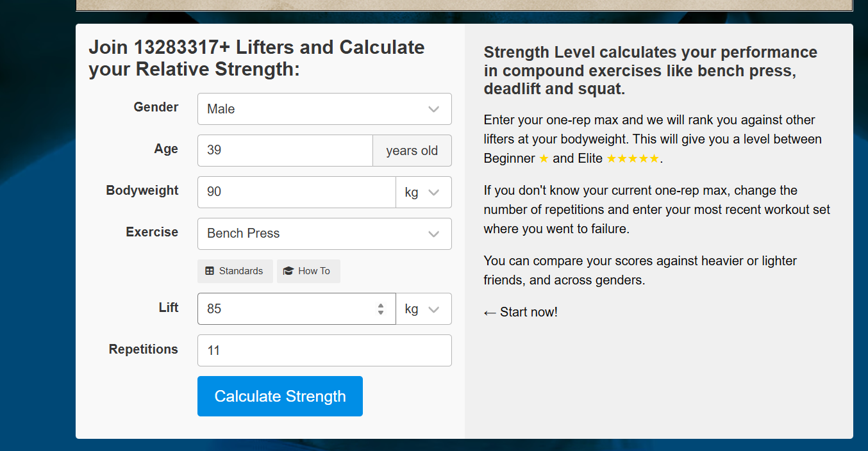Click the Bodyweight field containing 90
The image size is (868, 451).
[x=296, y=192]
